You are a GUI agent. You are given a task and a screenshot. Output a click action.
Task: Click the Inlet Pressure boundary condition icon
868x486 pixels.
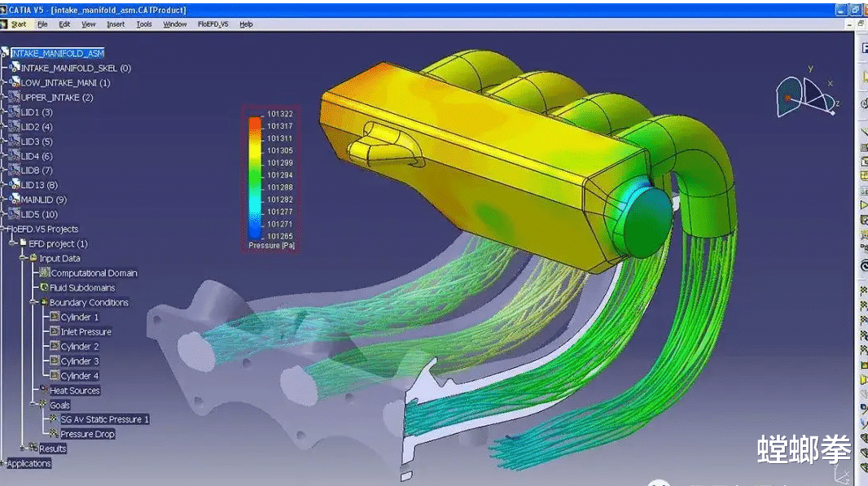point(55,331)
